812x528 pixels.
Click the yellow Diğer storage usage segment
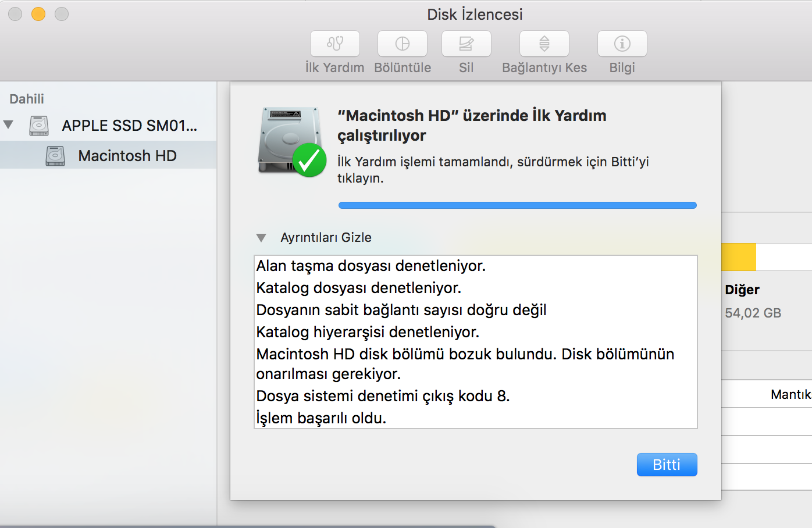click(739, 257)
